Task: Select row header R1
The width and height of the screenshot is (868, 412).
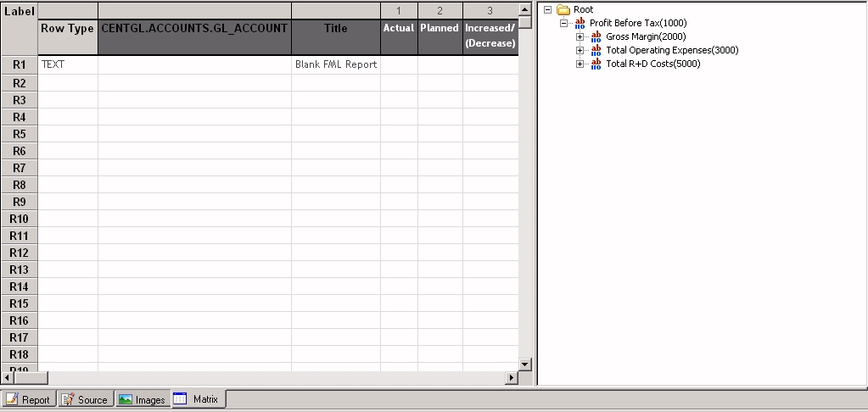Action: point(19,64)
